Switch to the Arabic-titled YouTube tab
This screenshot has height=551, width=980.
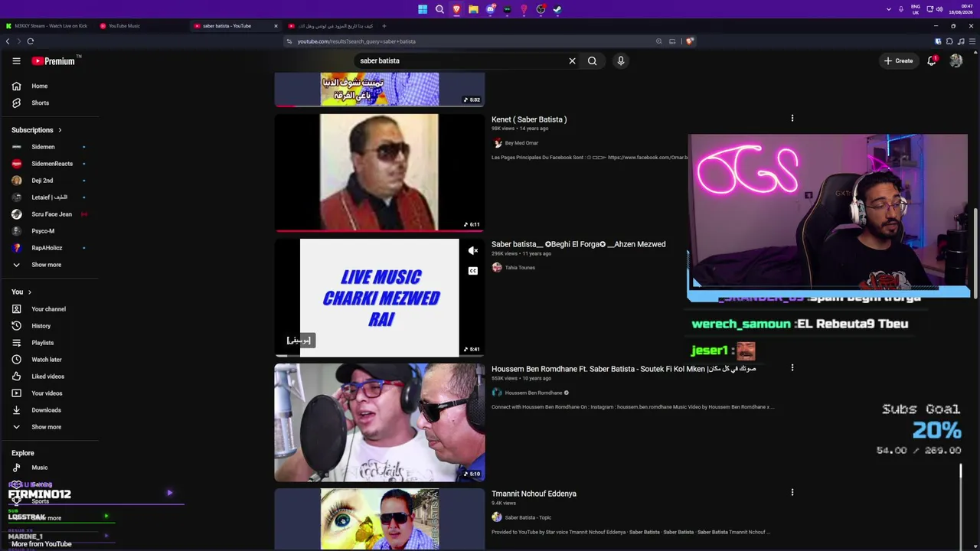point(330,26)
